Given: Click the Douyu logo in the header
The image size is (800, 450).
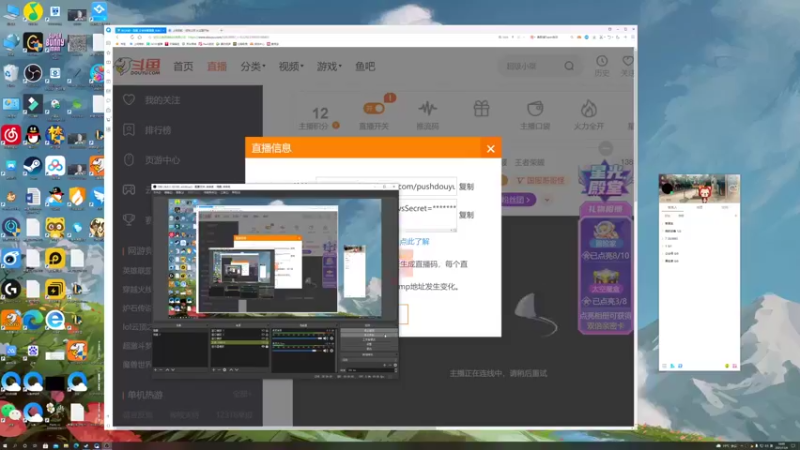Looking at the screenshot, I should point(138,66).
